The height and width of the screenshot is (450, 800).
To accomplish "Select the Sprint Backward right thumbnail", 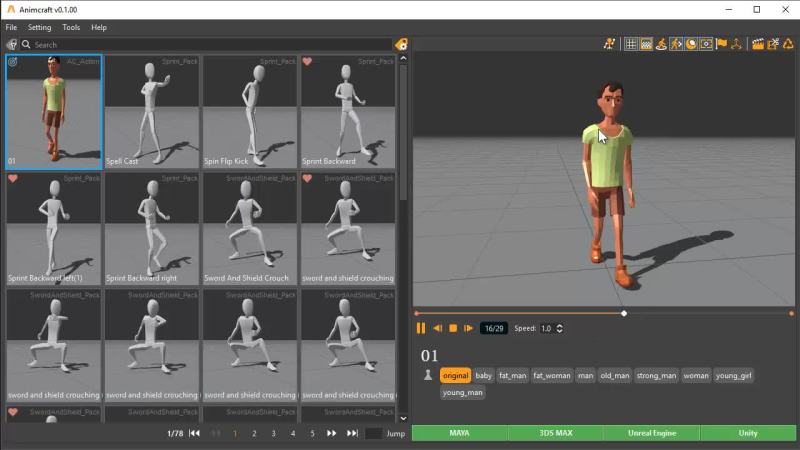I will tap(152, 229).
